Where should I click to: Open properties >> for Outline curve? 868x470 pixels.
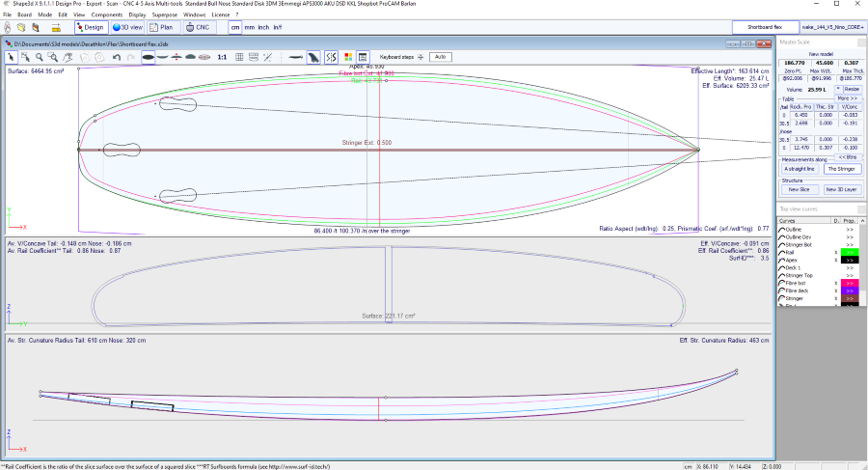[850, 229]
